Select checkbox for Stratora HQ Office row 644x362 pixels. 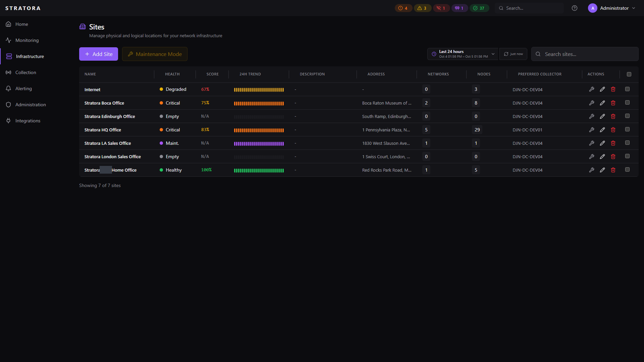(x=627, y=129)
